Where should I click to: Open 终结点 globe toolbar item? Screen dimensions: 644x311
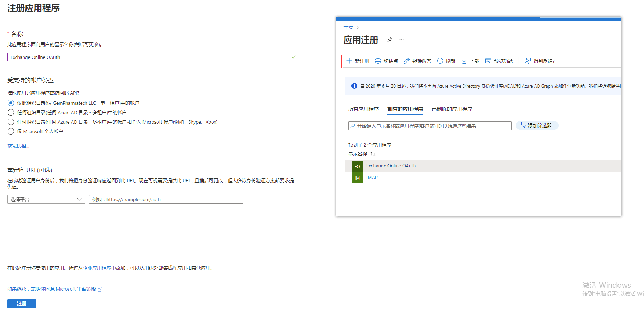click(x=386, y=61)
